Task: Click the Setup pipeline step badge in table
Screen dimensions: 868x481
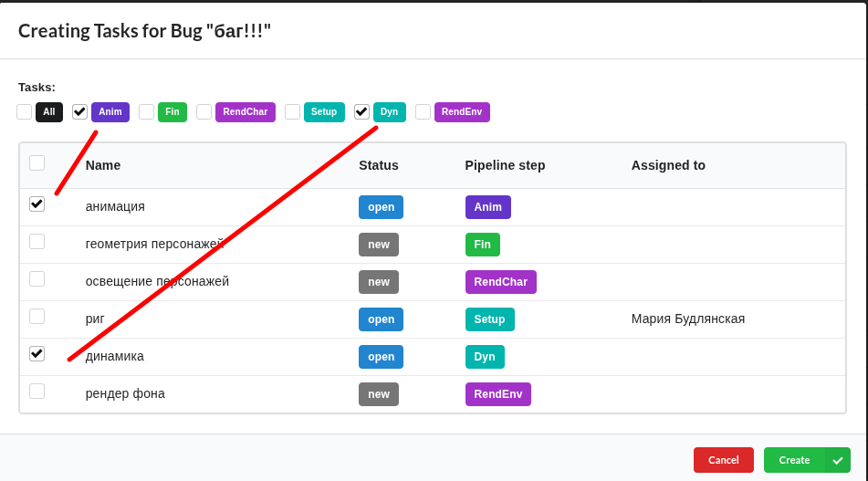Action: [x=489, y=319]
